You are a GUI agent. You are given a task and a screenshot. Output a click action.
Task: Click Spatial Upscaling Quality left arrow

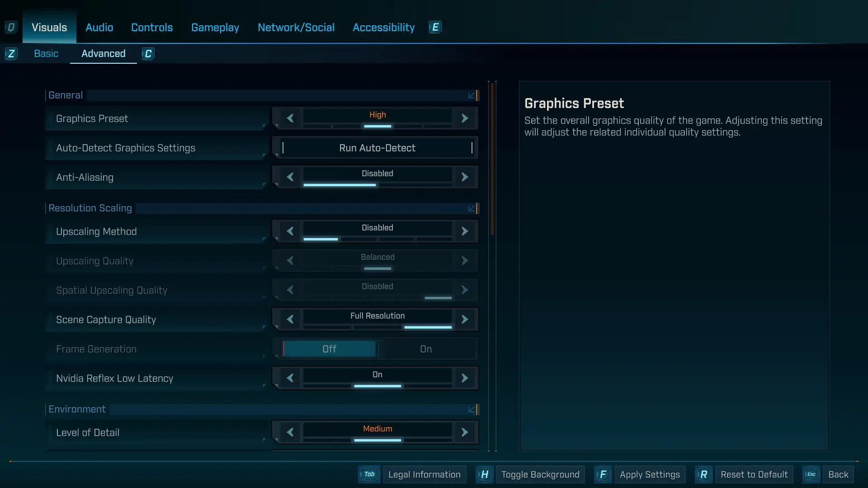290,290
